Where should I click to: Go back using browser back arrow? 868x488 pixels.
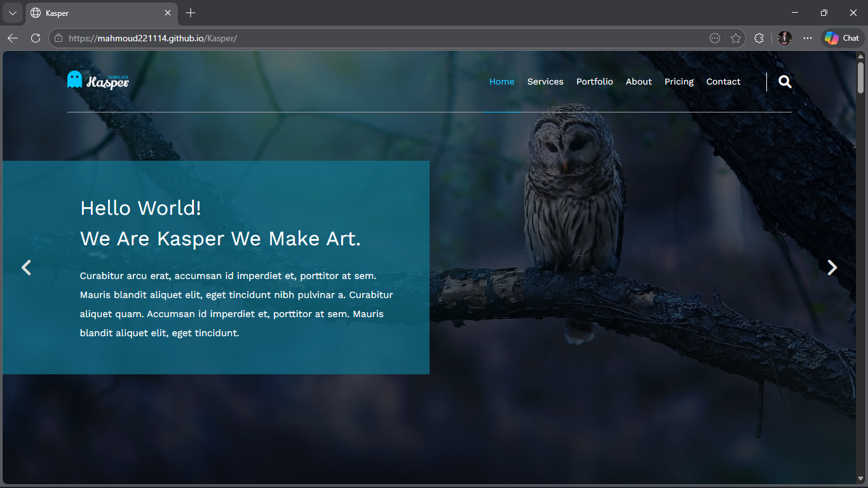pyautogui.click(x=13, y=38)
